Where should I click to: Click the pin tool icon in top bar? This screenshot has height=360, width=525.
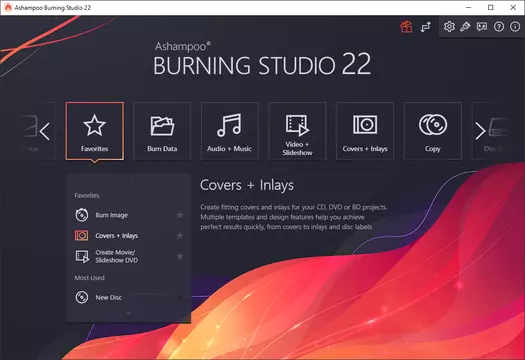(465, 26)
